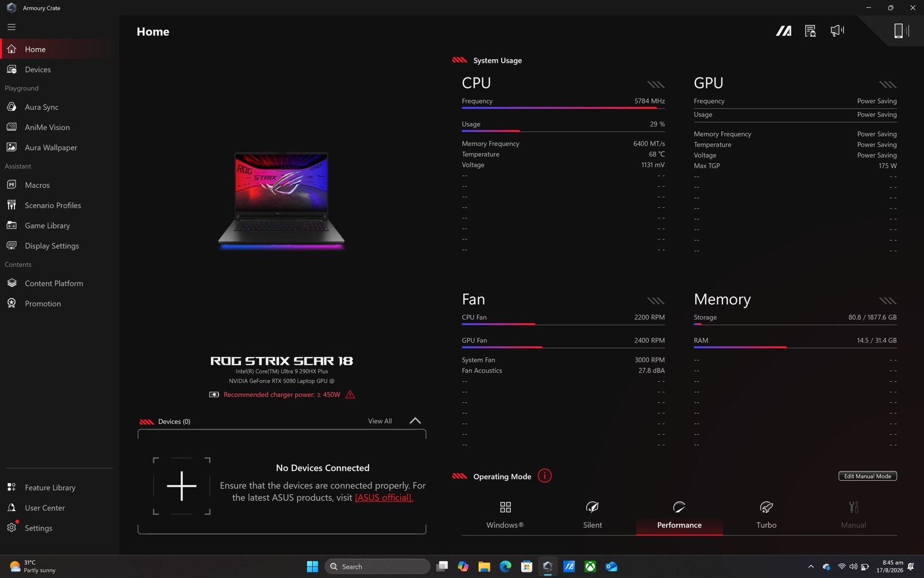Image resolution: width=924 pixels, height=578 pixels.
Task: Select Performance operating mode
Action: pyautogui.click(x=679, y=514)
